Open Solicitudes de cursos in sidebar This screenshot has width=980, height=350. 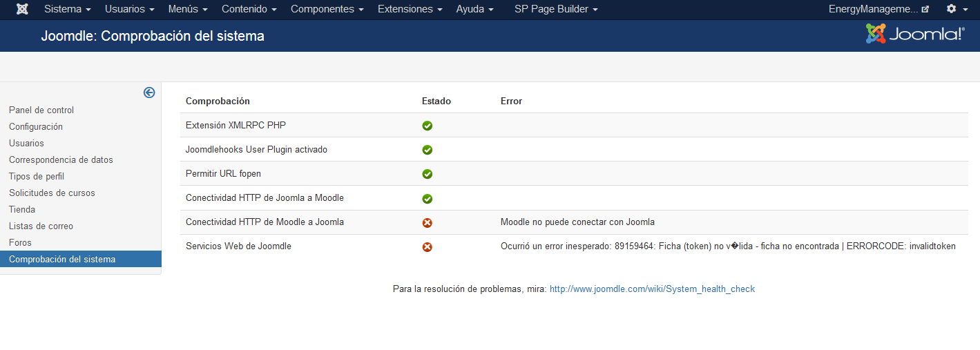[x=52, y=193]
